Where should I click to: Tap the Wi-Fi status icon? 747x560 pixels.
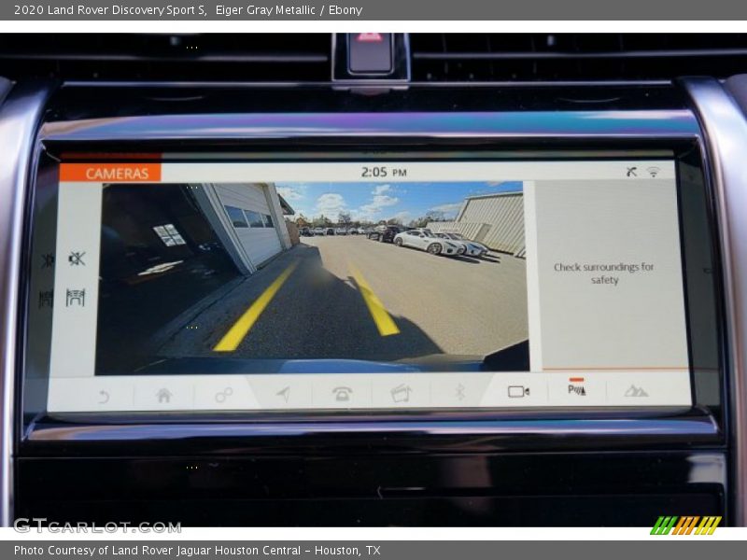tap(654, 172)
